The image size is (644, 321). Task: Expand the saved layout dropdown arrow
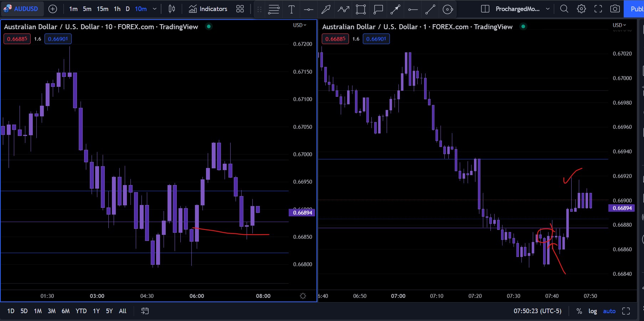pyautogui.click(x=548, y=9)
